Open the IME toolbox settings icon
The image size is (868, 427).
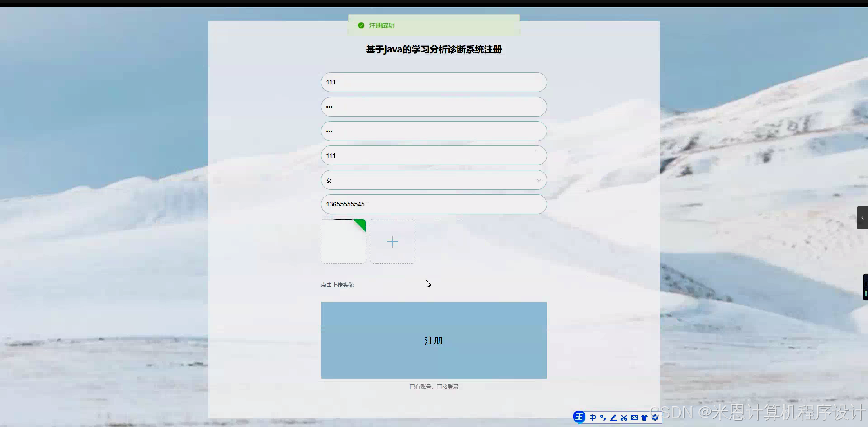[656, 417]
